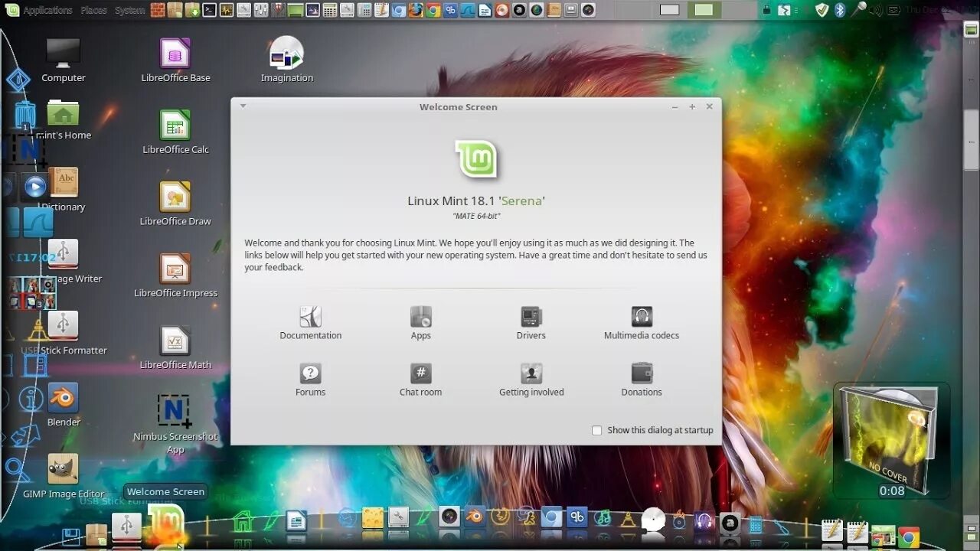Open the firewall brick-wall icon in top panel

[157, 10]
